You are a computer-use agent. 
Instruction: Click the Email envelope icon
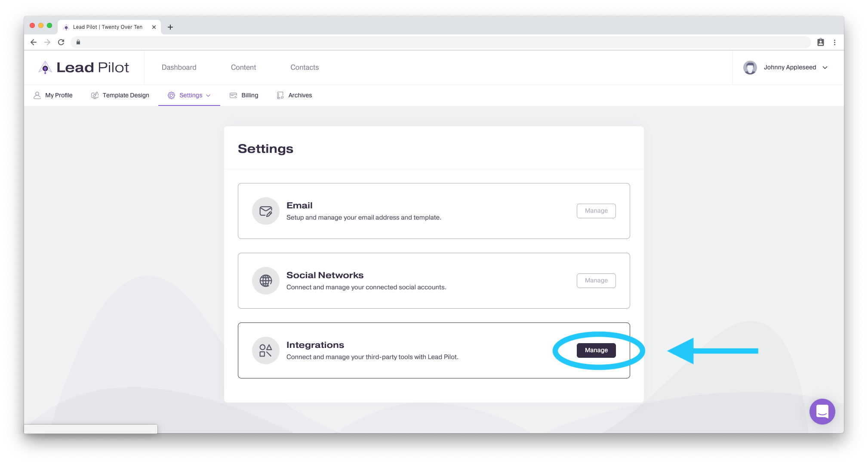(266, 211)
